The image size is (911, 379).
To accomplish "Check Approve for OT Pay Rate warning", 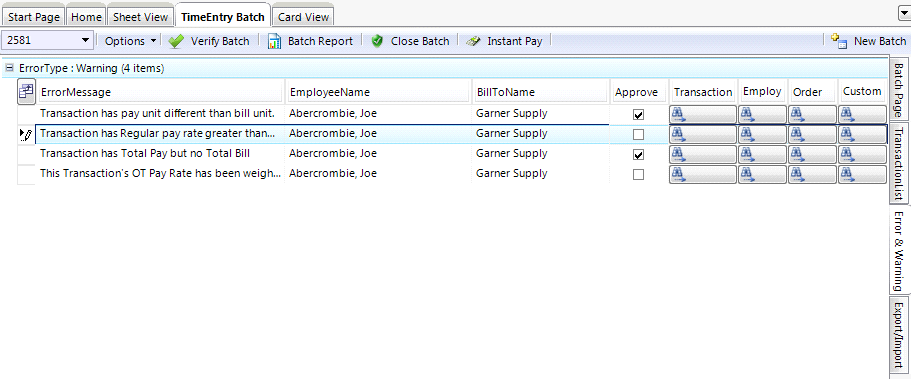I will pyautogui.click(x=639, y=174).
